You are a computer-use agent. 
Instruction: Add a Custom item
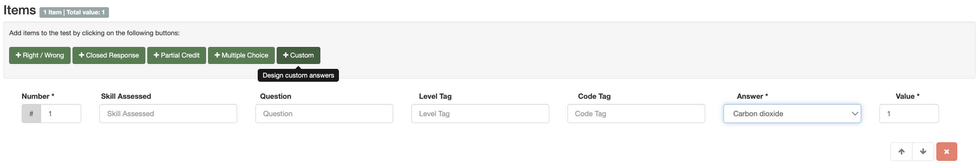point(298,55)
